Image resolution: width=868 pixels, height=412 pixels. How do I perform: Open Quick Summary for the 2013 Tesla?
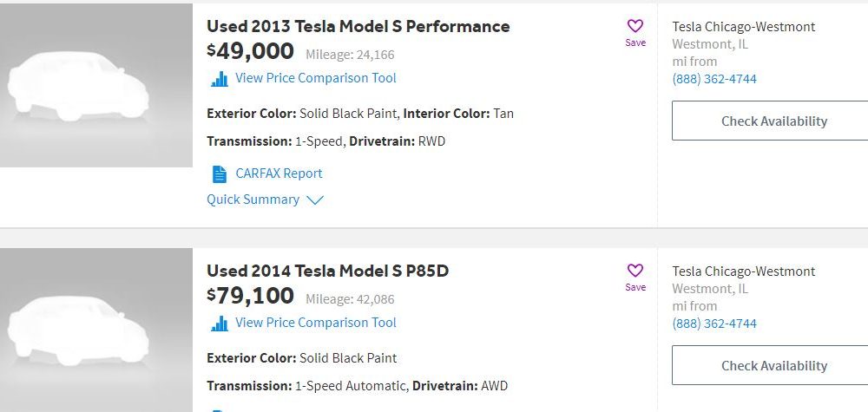253,199
